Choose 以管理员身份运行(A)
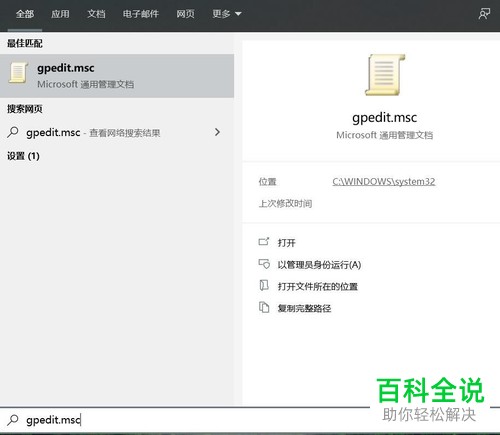Viewport: 500px width, 435px height. click(x=319, y=265)
